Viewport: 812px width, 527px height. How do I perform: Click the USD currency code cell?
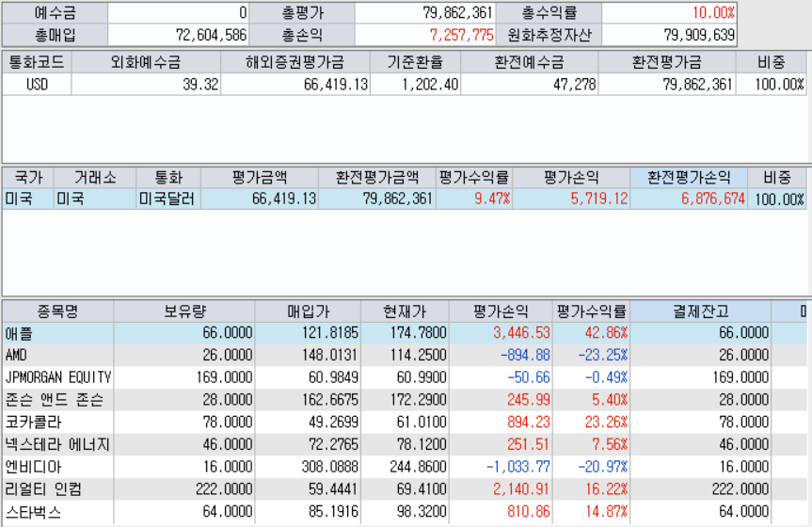(x=37, y=84)
